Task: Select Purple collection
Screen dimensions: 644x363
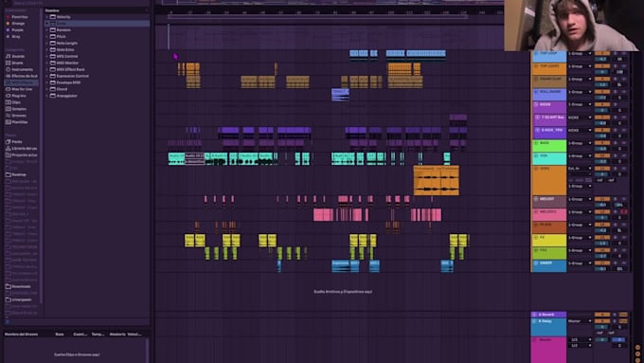Action: (x=15, y=30)
